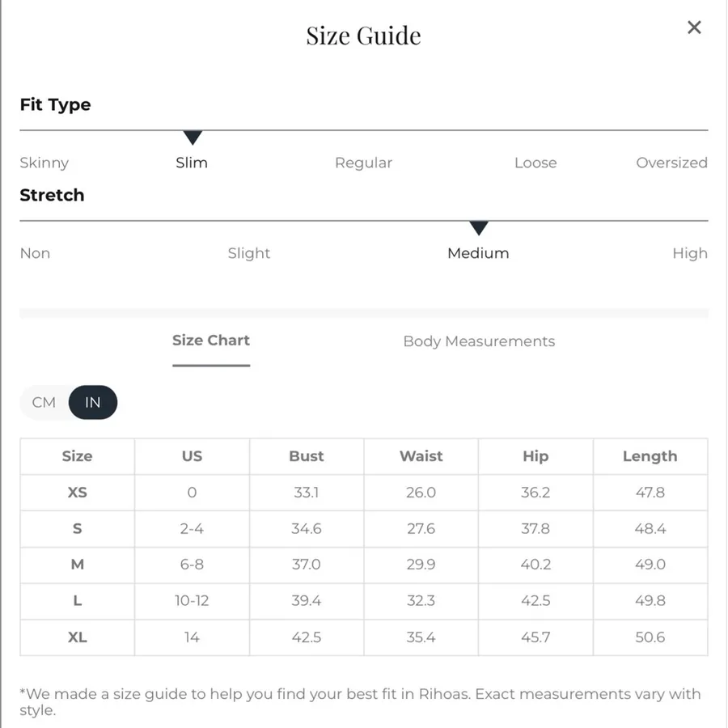Select the Skinny fit label
The width and height of the screenshot is (728, 728).
44,163
